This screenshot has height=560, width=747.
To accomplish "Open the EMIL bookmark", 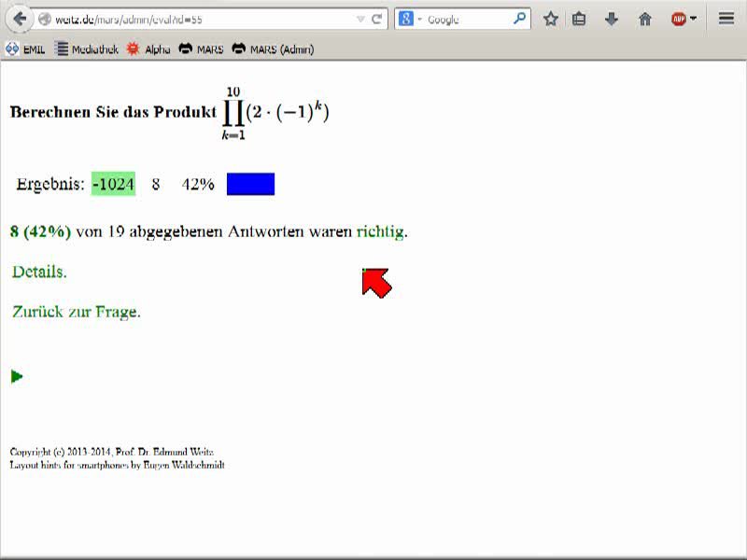I will pos(25,49).
